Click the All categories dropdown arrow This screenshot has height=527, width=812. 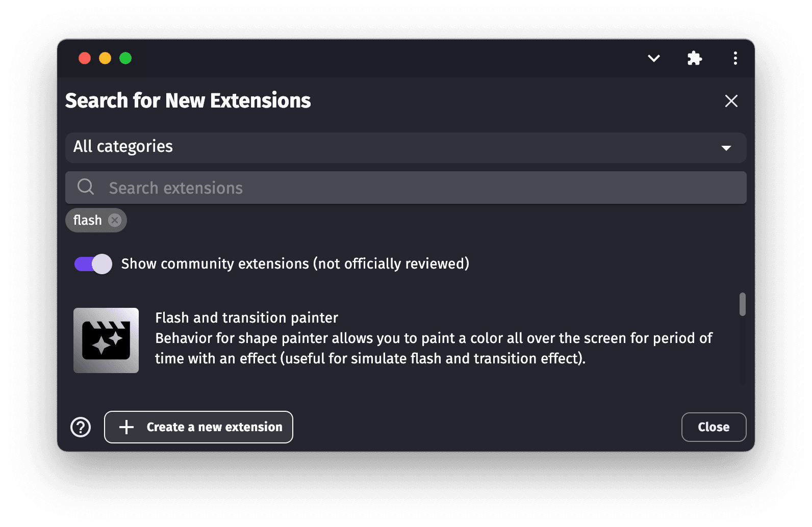click(726, 148)
